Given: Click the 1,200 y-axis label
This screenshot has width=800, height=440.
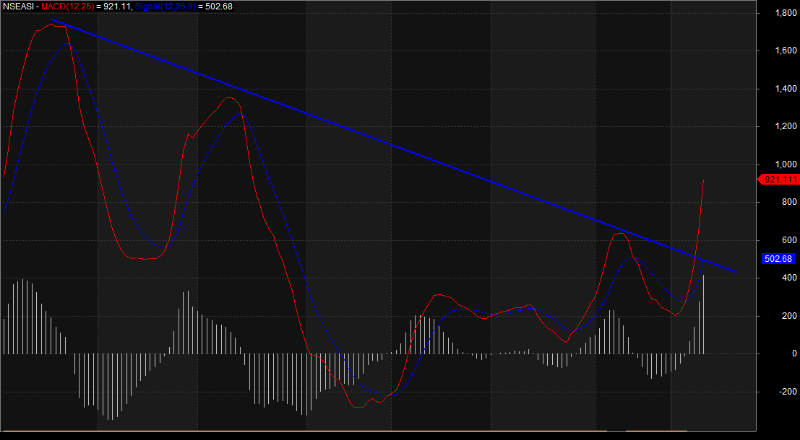Looking at the screenshot, I should pos(786,127).
